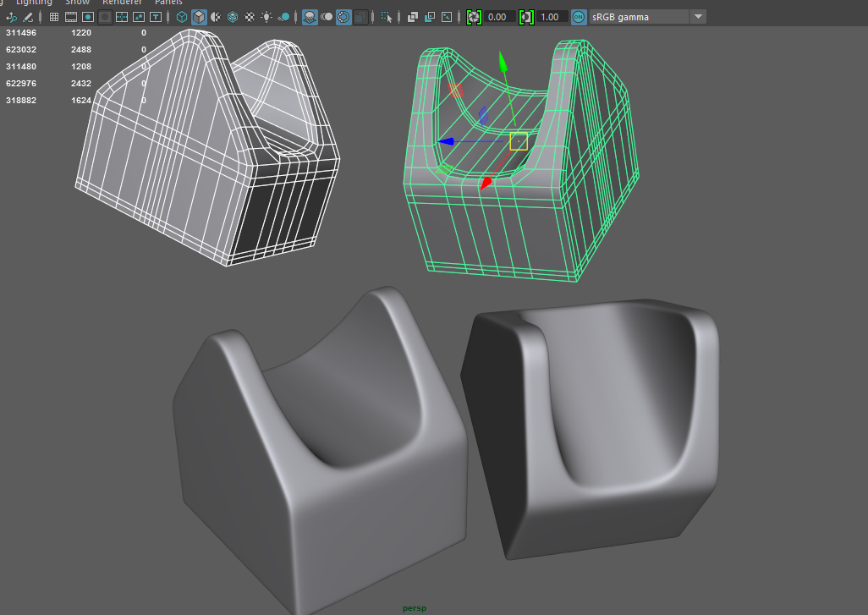Open the Show panel menu
The height and width of the screenshot is (615, 868).
point(78,3)
